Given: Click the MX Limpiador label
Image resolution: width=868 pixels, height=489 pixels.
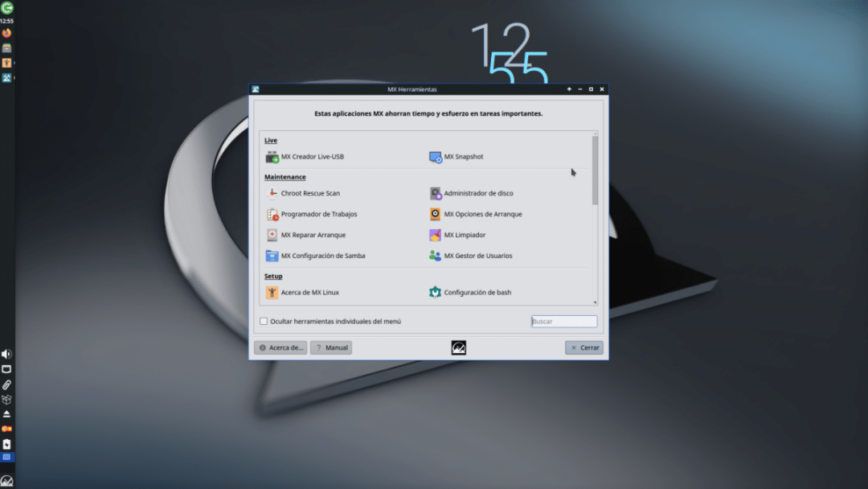Looking at the screenshot, I should [465, 235].
